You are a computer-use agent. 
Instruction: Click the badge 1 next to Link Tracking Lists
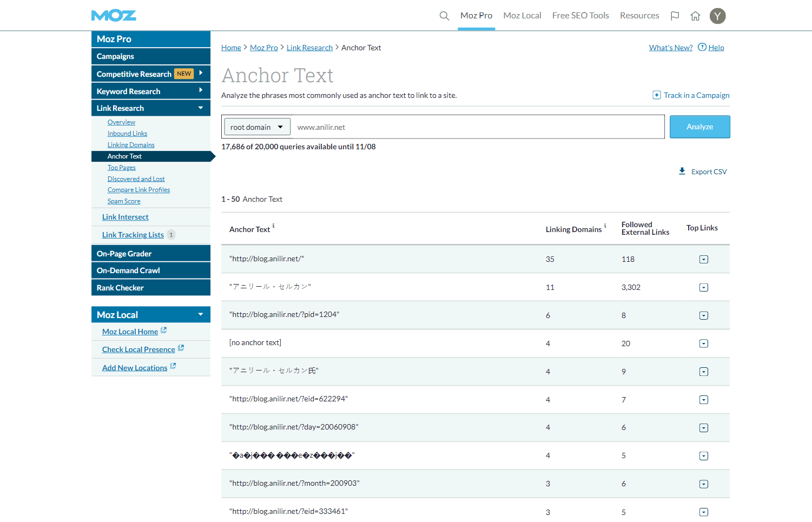(171, 235)
